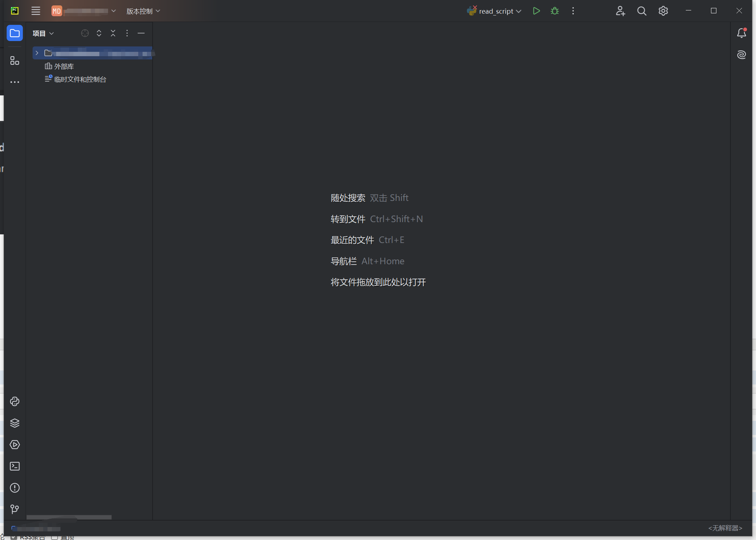Minimize the PyCharm window
Image resolution: width=756 pixels, height=540 pixels.
point(688,11)
